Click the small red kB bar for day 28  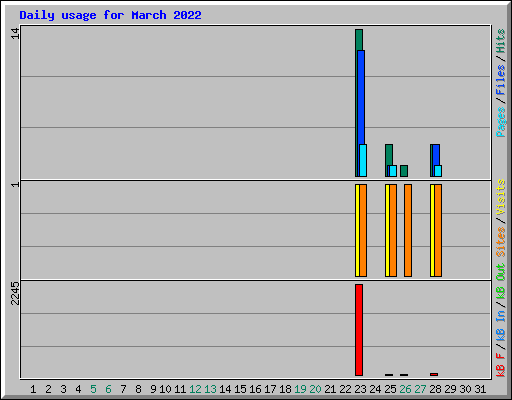[x=434, y=374]
